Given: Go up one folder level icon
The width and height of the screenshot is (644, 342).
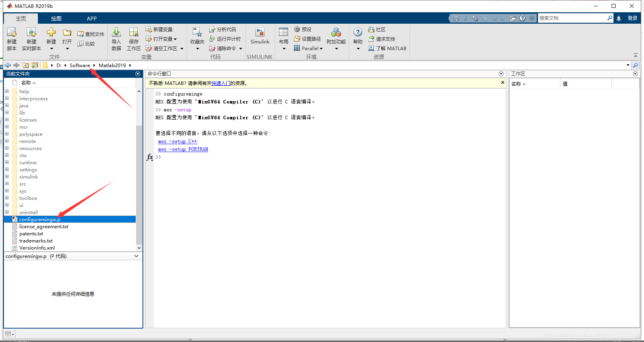Looking at the screenshot, I should coord(26,65).
